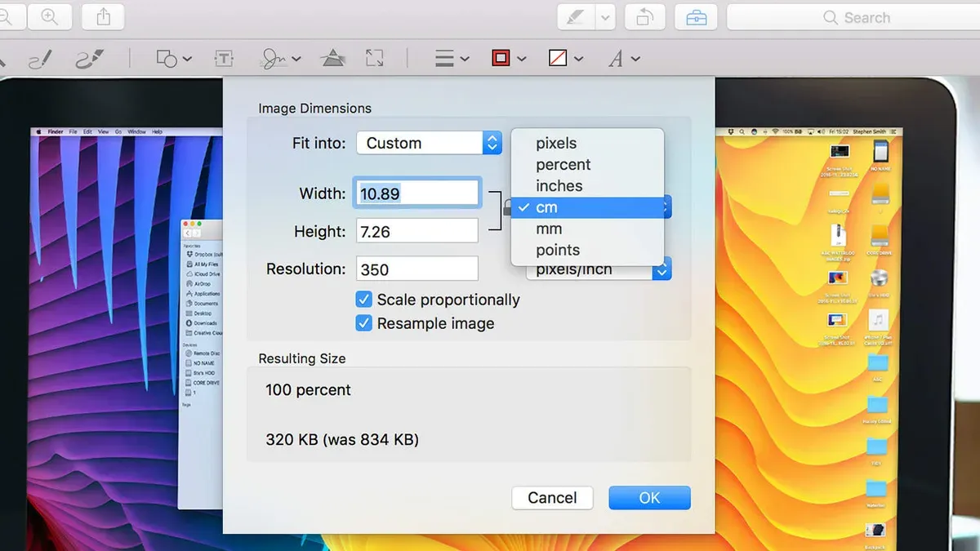The image size is (980, 551).
Task: Click the 'Image Dimensions' heading
Action: pos(314,109)
